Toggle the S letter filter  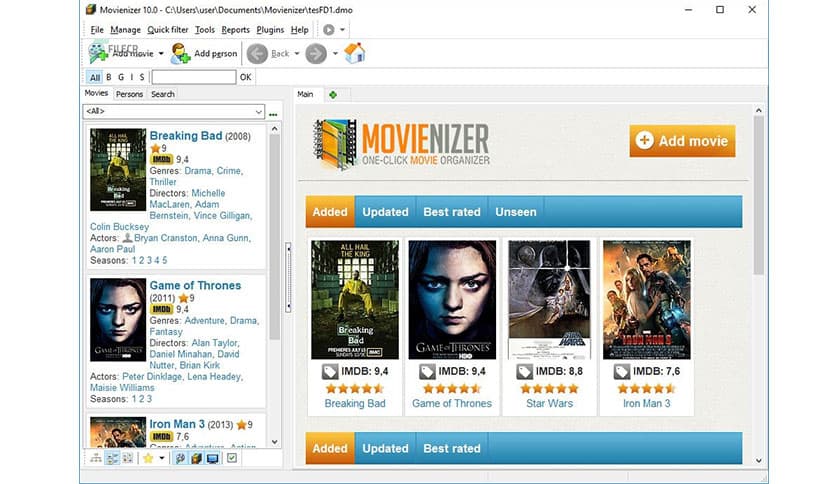point(142,77)
